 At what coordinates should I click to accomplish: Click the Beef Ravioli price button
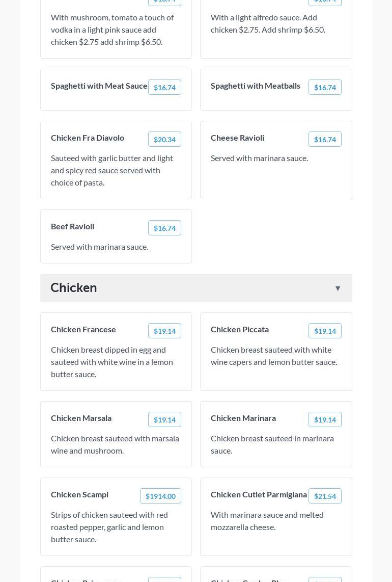164,228
